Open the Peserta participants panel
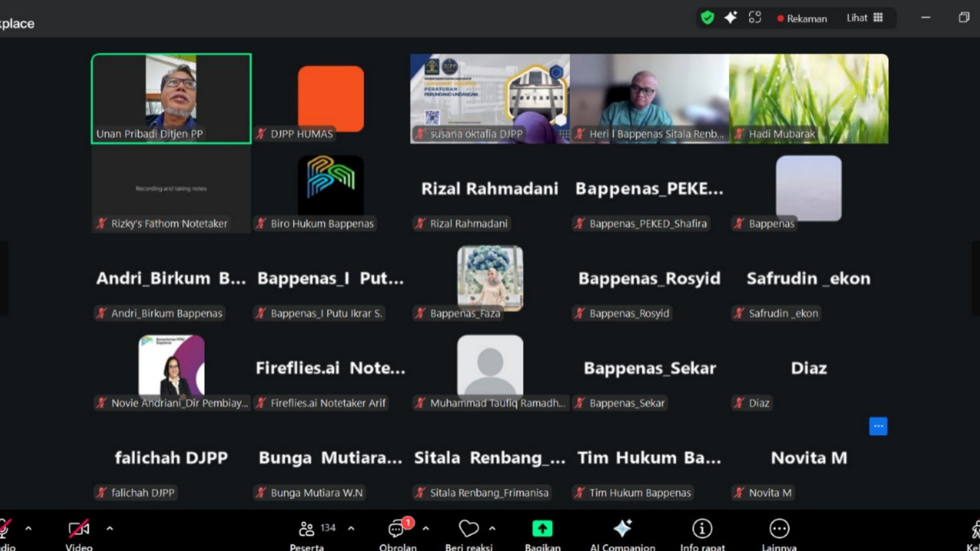 click(307, 529)
